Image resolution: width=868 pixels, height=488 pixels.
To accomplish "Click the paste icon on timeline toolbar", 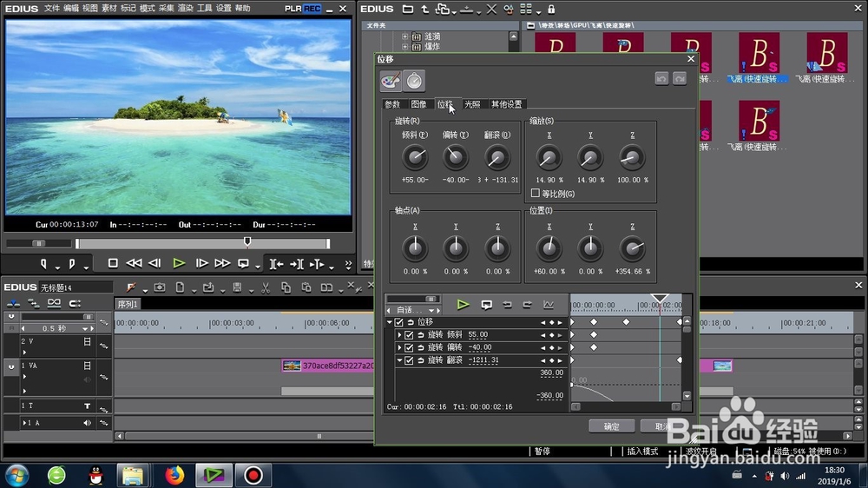I will click(x=306, y=287).
